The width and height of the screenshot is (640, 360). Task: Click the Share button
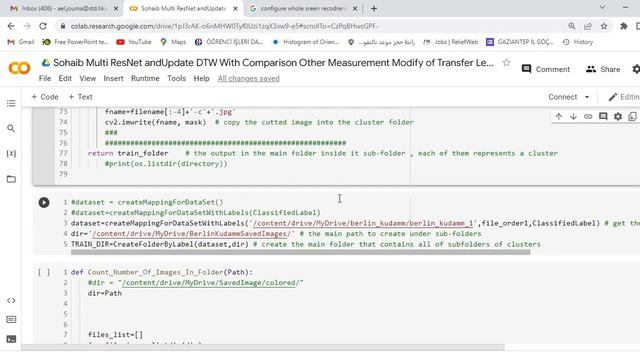[x=603, y=69]
